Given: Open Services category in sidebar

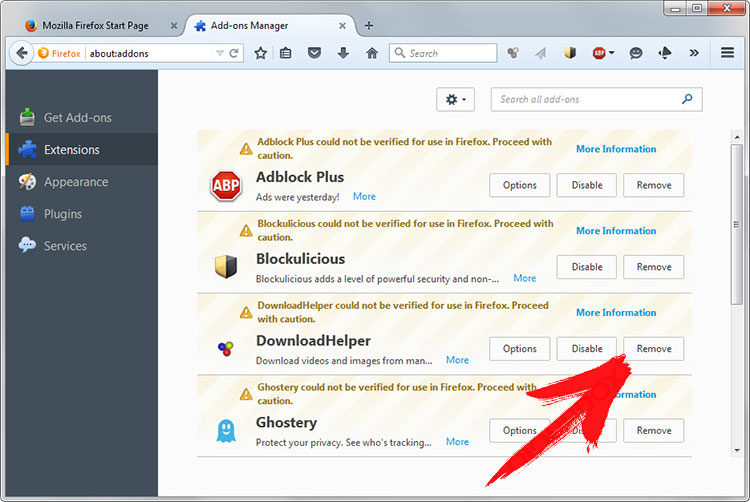Looking at the screenshot, I should (82, 246).
